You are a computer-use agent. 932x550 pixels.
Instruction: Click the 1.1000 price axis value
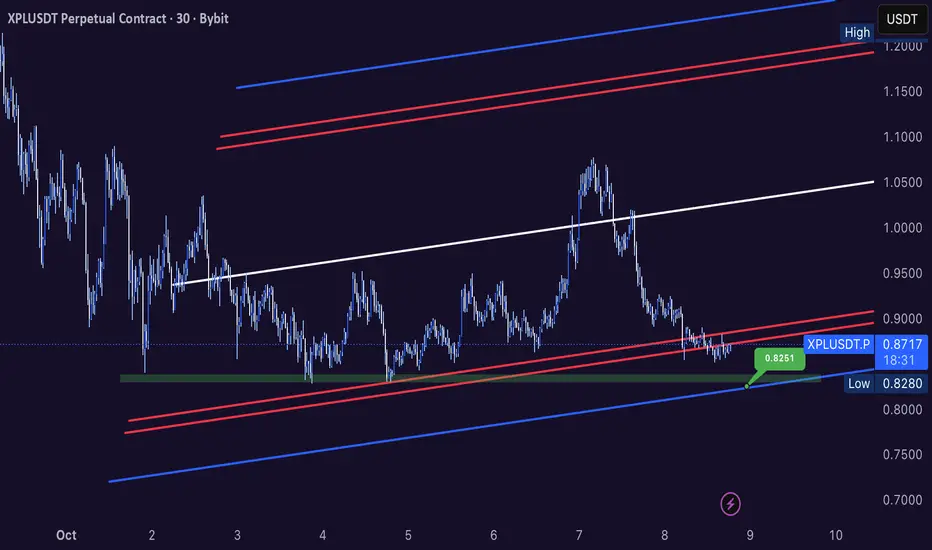point(902,137)
